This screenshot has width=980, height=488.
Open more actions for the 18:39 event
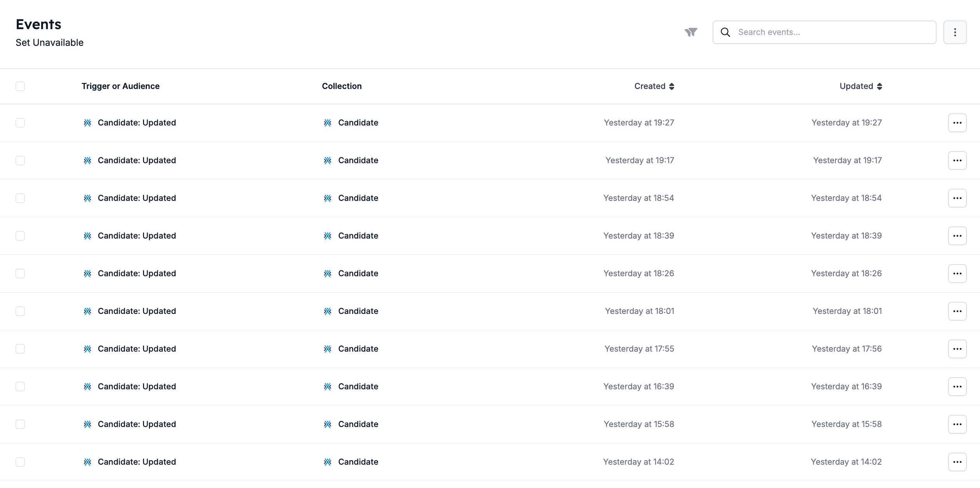[x=957, y=236]
